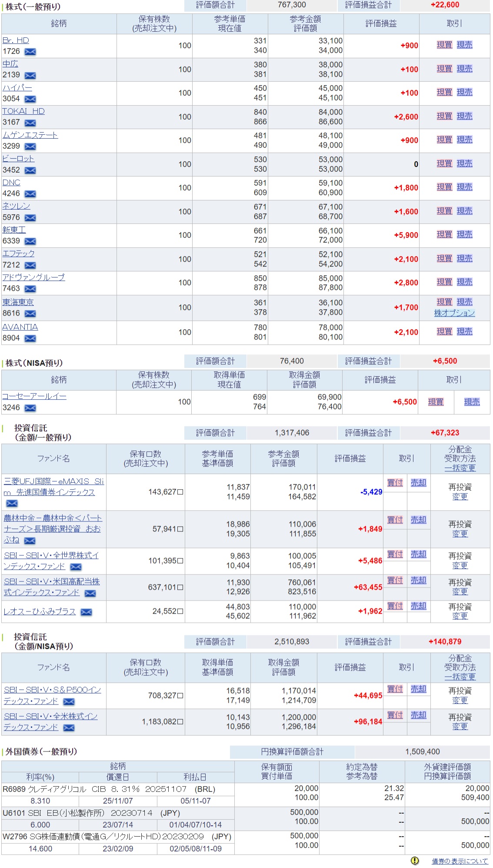Open the ビーロット stock link

coord(18,159)
